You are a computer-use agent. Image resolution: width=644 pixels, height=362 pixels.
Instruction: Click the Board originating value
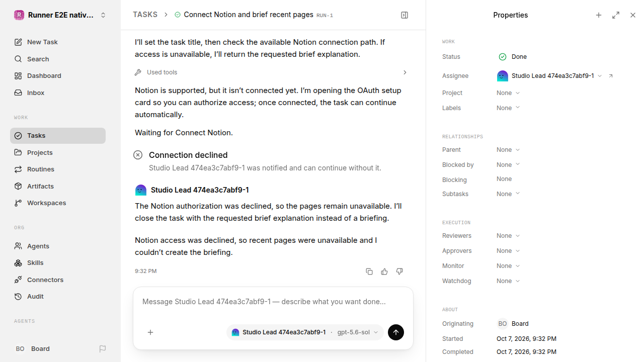[x=513, y=324]
